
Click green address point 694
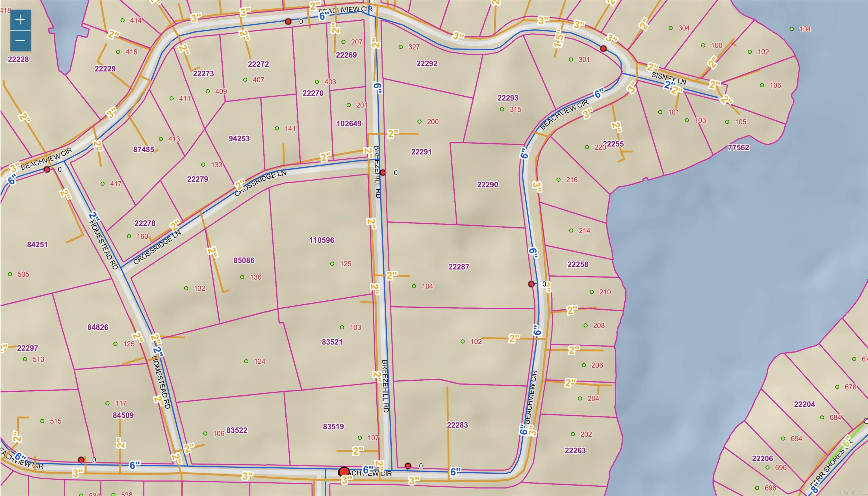(783, 438)
